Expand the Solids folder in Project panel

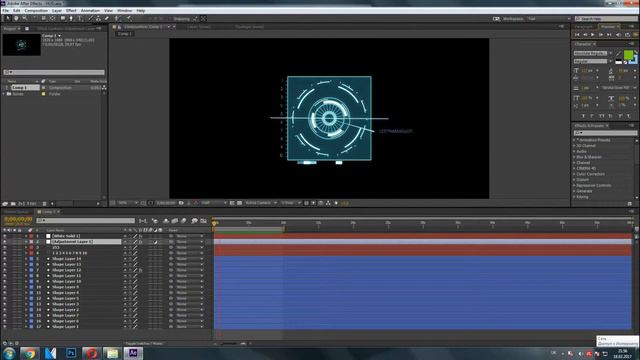(x=4, y=94)
